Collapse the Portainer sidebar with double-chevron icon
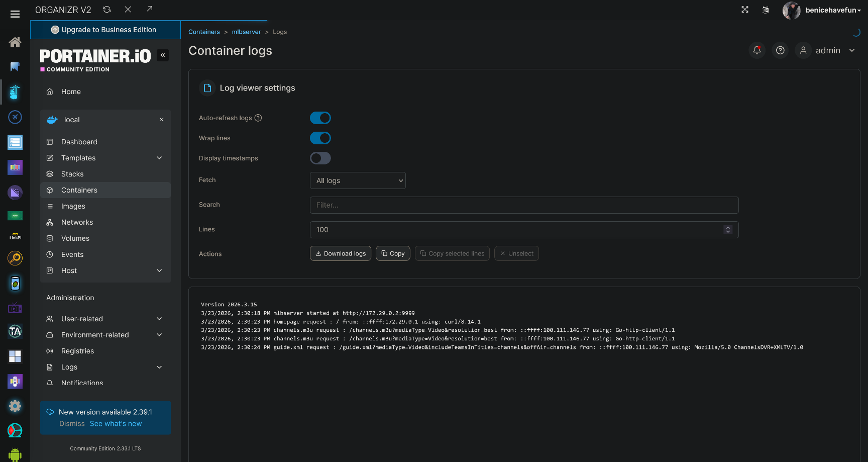The image size is (868, 462). (163, 55)
